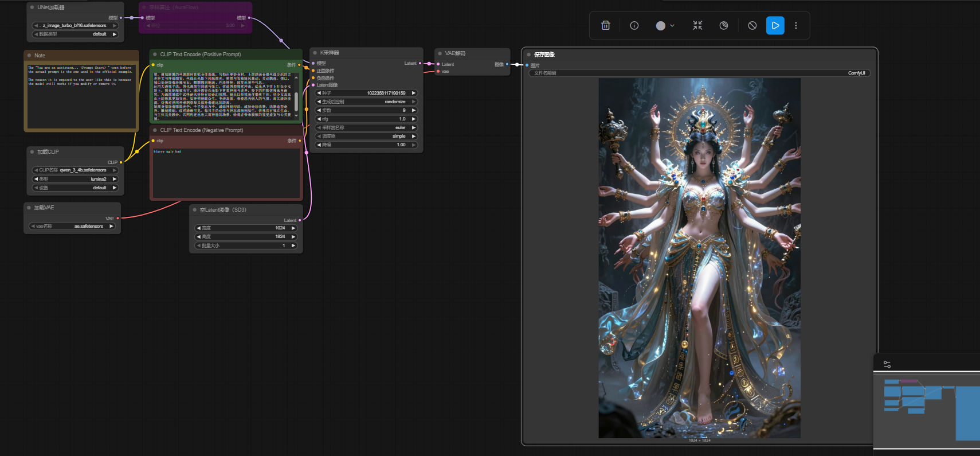Image resolution: width=980 pixels, height=456 pixels.
Task: Click the generated image preview
Action: [x=699, y=258]
